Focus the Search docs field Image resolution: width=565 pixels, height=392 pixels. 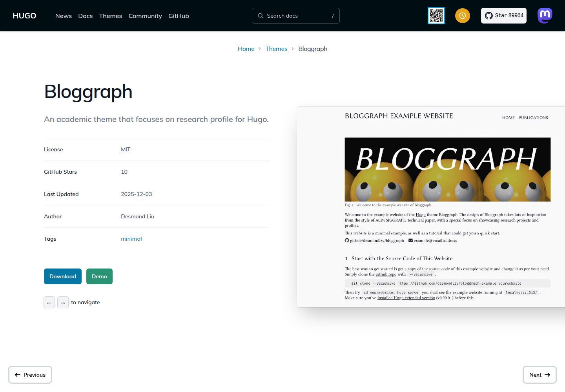tap(296, 16)
